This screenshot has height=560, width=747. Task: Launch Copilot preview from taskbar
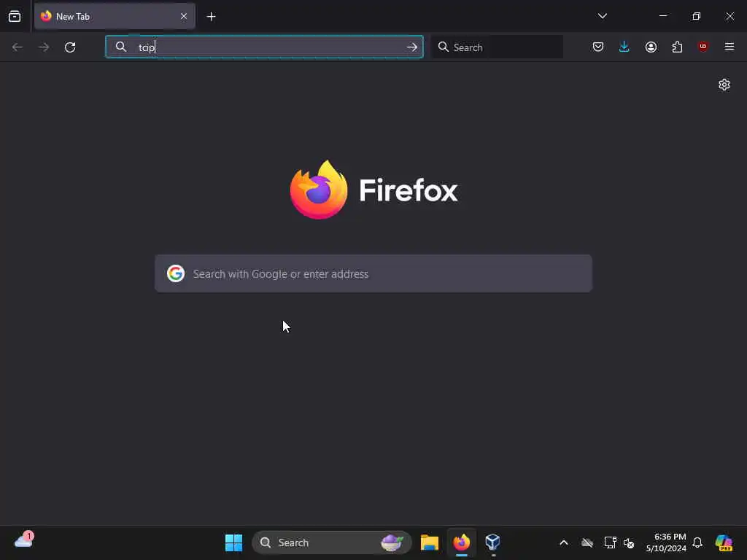click(x=724, y=542)
